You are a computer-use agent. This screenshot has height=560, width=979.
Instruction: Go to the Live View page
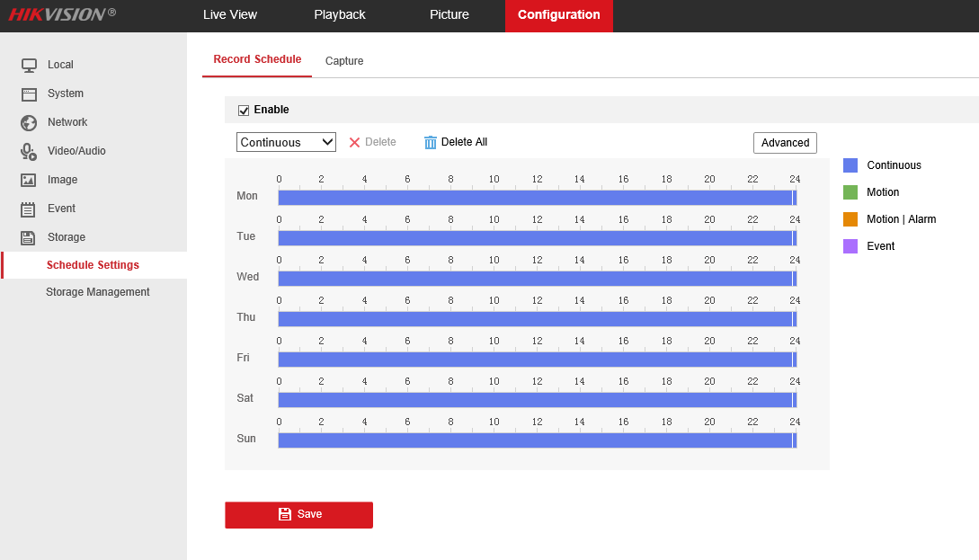(x=230, y=15)
